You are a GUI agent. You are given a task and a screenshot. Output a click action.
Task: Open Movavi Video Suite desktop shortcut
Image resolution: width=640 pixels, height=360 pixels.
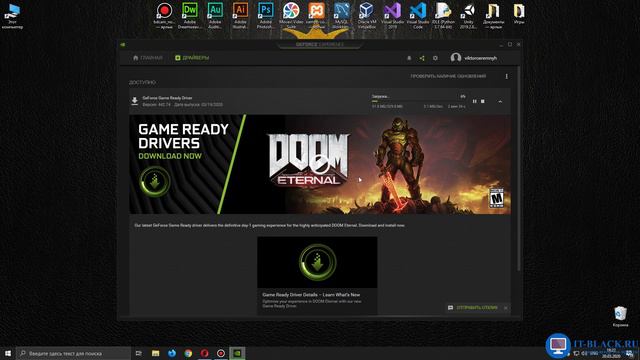point(291,16)
